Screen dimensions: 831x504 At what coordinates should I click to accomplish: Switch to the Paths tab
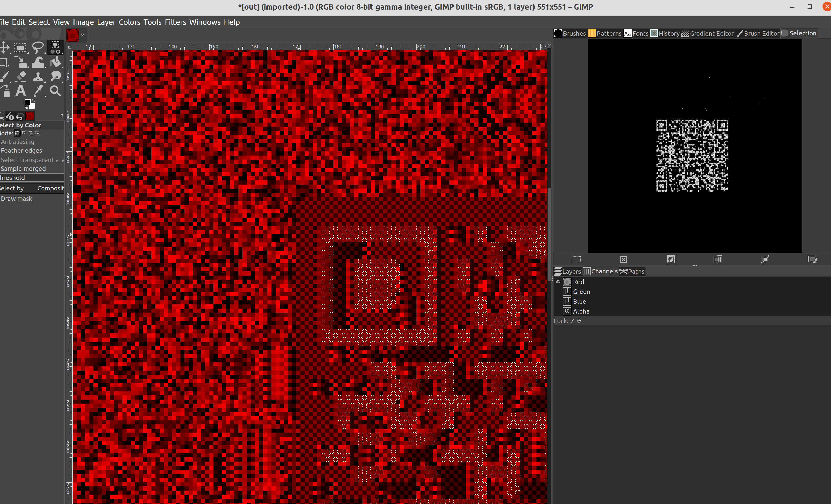pyautogui.click(x=632, y=271)
